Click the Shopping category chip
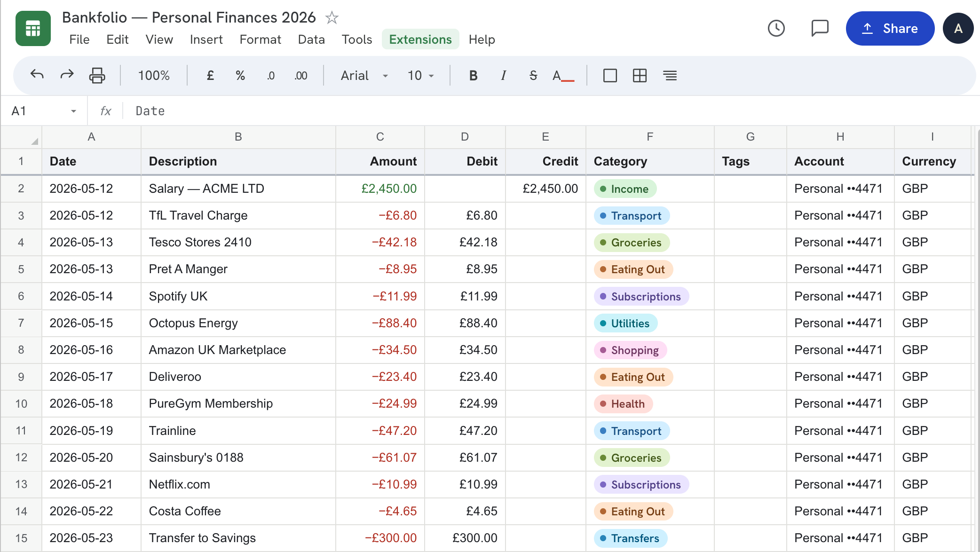 [630, 350]
